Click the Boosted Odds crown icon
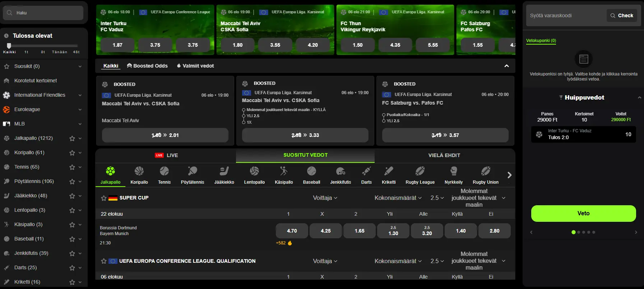Viewport: 644px width, 289px height. [x=129, y=66]
